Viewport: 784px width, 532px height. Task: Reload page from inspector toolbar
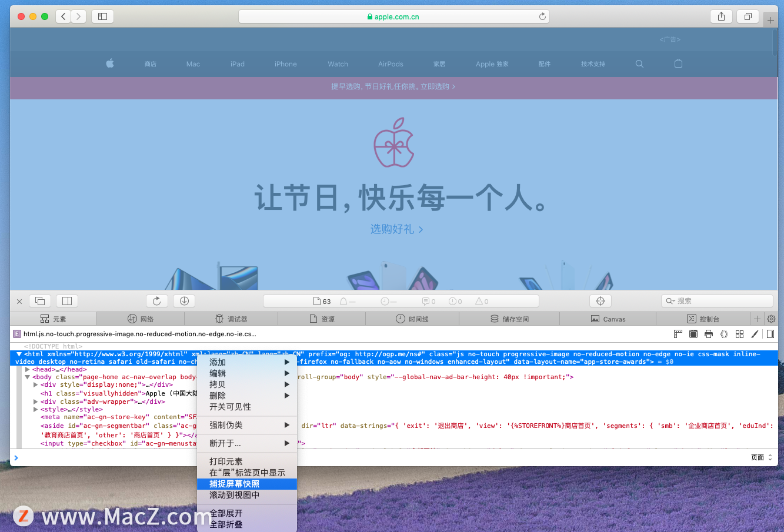157,301
